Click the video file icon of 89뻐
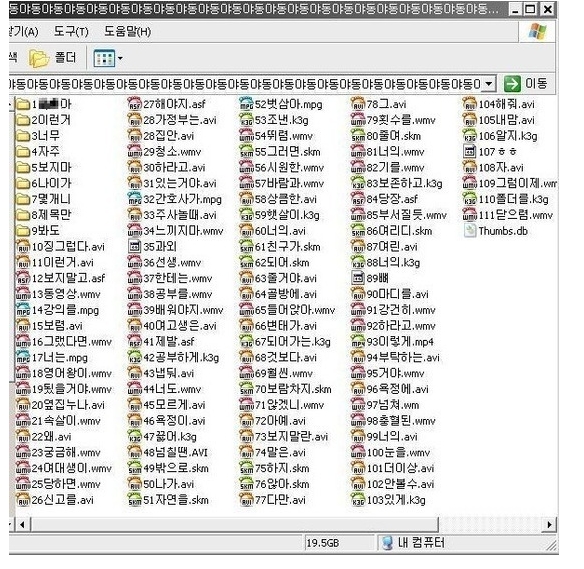 tap(358, 278)
